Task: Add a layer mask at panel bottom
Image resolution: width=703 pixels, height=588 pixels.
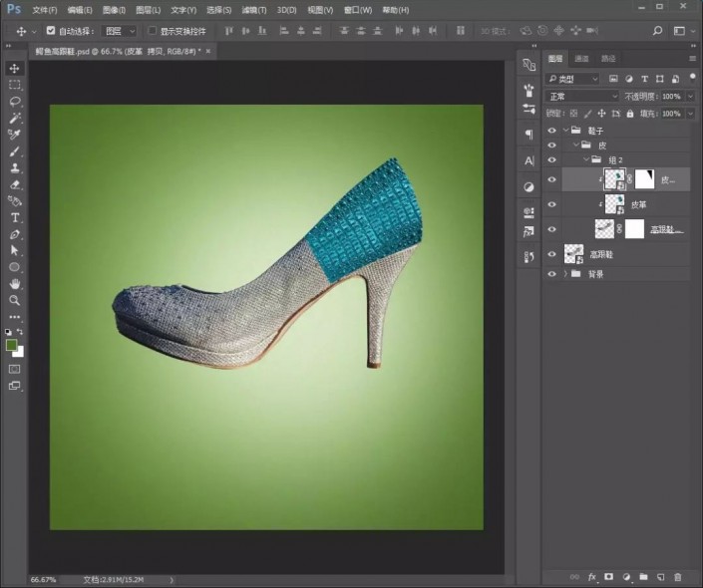Action: pyautogui.click(x=609, y=577)
